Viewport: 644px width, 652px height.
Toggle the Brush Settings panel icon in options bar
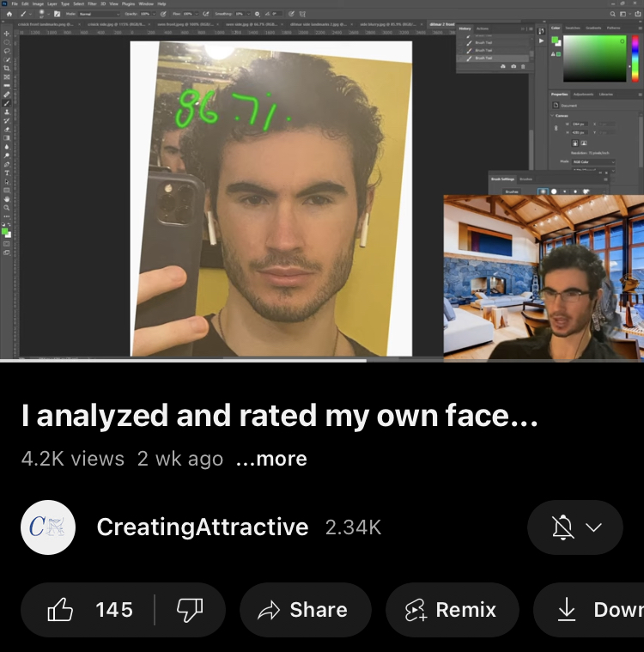pyautogui.click(x=57, y=14)
